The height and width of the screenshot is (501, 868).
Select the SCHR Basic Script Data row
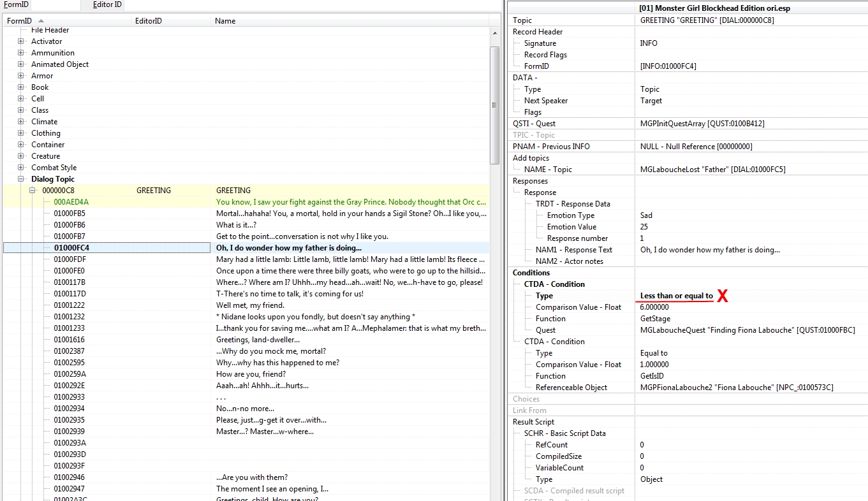pyautogui.click(x=688, y=433)
